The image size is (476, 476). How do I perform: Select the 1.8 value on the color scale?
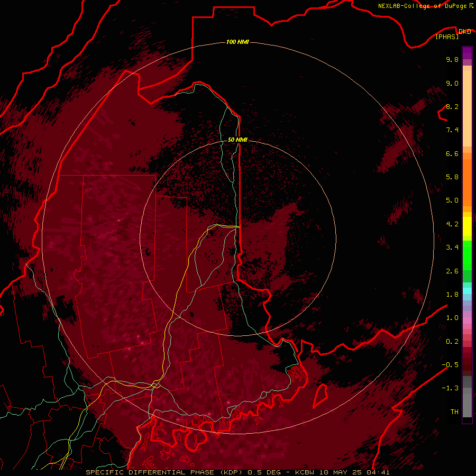tap(452, 295)
